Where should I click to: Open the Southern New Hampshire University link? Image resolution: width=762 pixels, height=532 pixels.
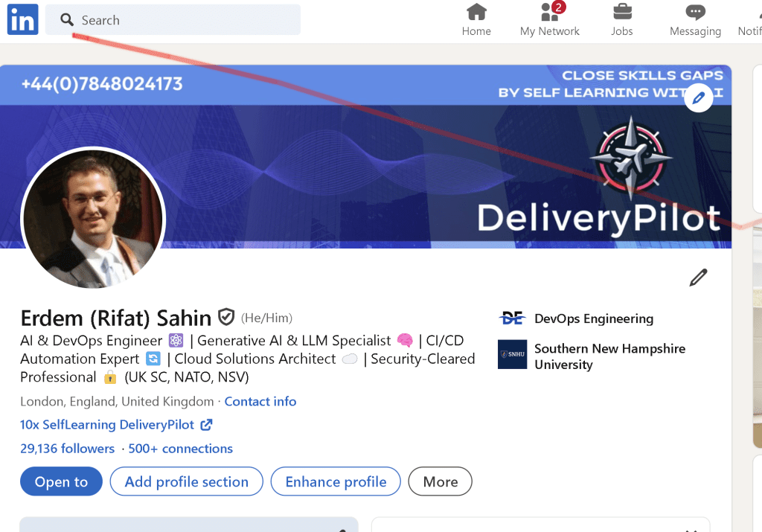610,356
